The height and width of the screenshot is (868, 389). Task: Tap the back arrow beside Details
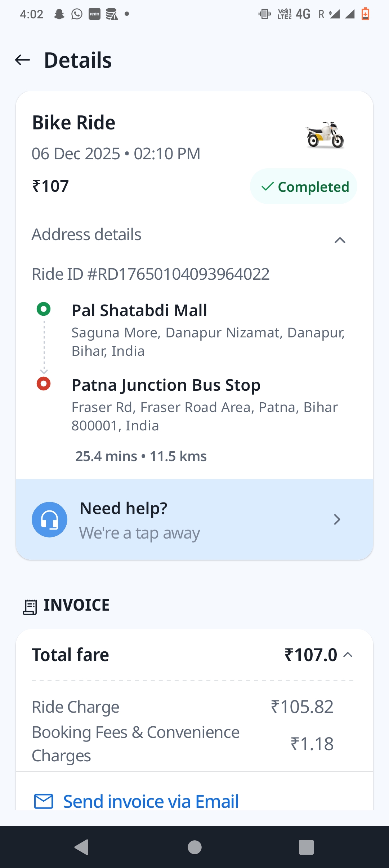pyautogui.click(x=22, y=60)
